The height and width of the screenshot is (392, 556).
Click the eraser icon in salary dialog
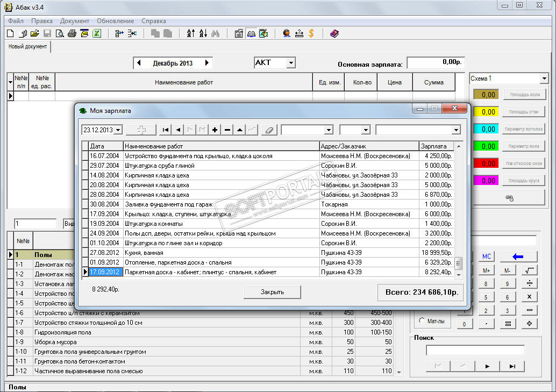tap(270, 130)
